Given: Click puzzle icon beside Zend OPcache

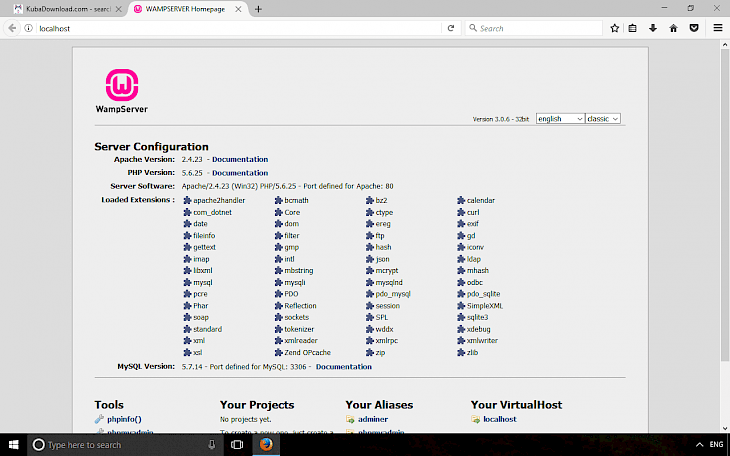Looking at the screenshot, I should pos(278,353).
